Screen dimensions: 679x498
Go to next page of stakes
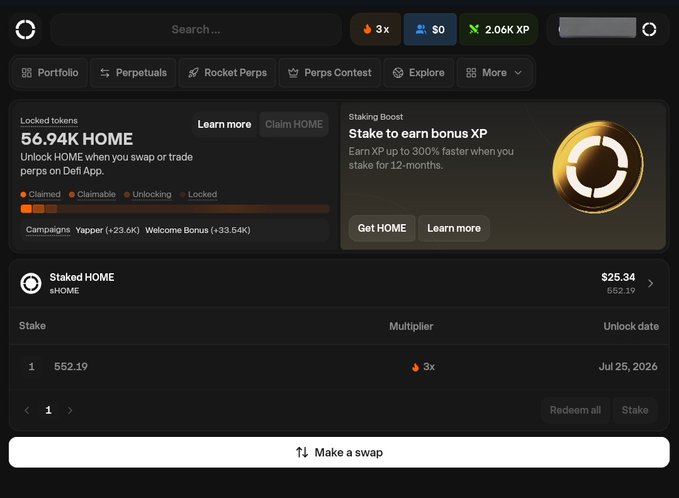(70, 410)
